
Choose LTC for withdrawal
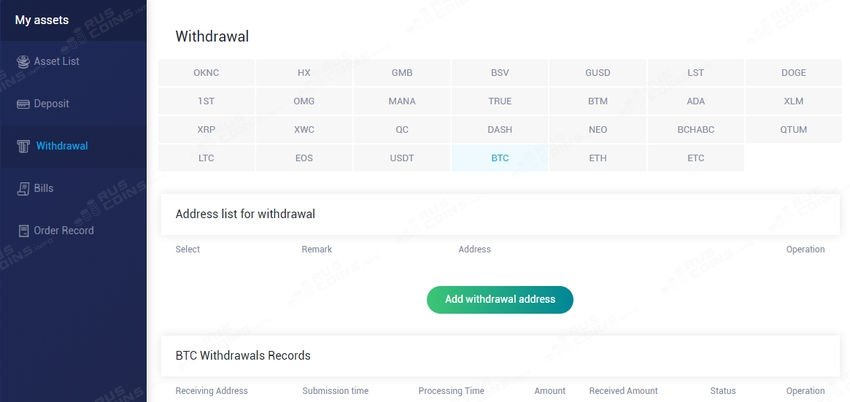tap(206, 158)
